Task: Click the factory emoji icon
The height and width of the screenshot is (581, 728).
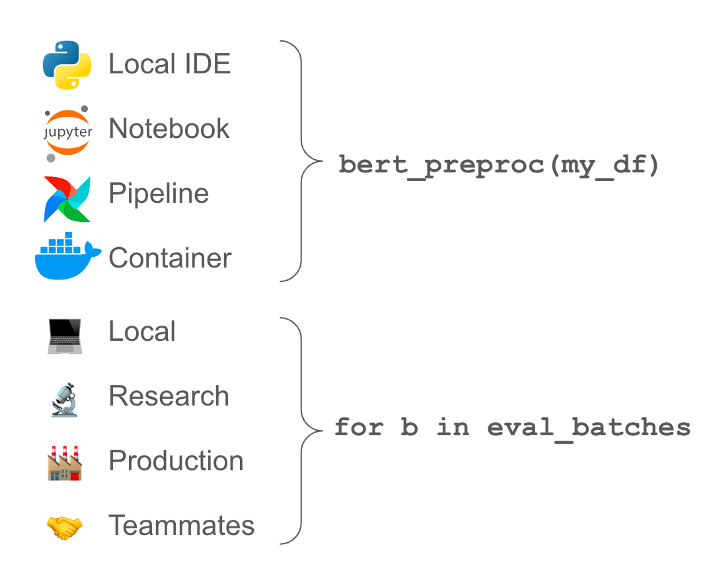Action: click(65, 463)
